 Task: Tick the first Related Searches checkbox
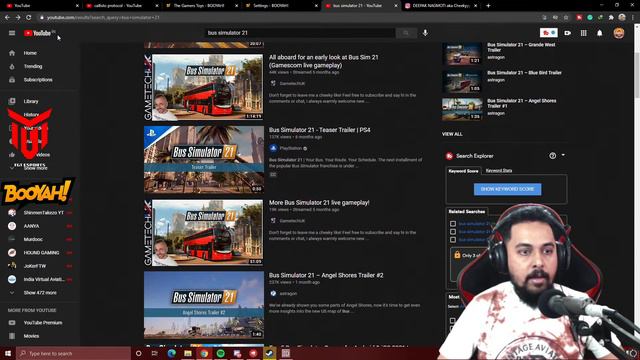[453, 224]
